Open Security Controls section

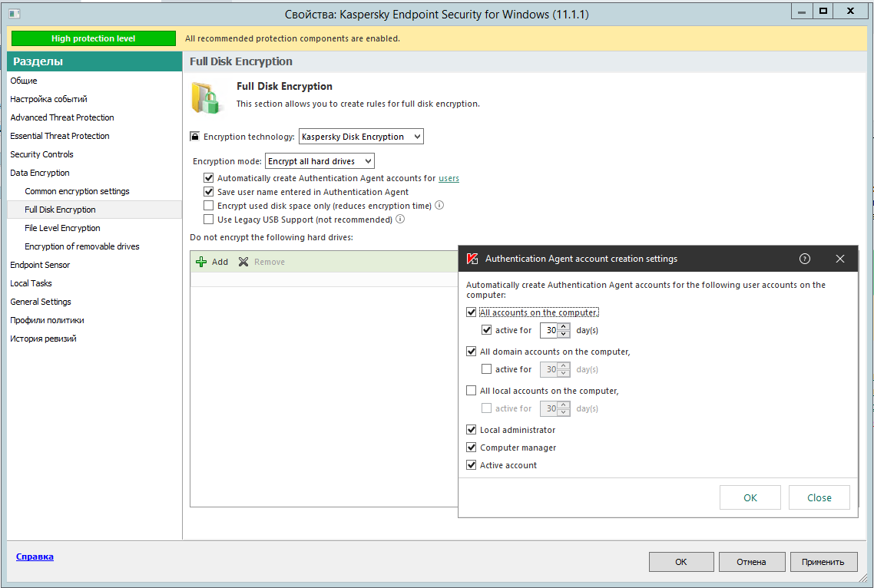41,154
